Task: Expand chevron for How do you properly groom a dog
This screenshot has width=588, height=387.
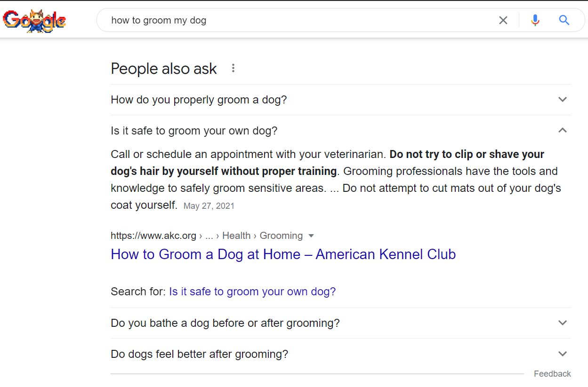Action: point(562,100)
